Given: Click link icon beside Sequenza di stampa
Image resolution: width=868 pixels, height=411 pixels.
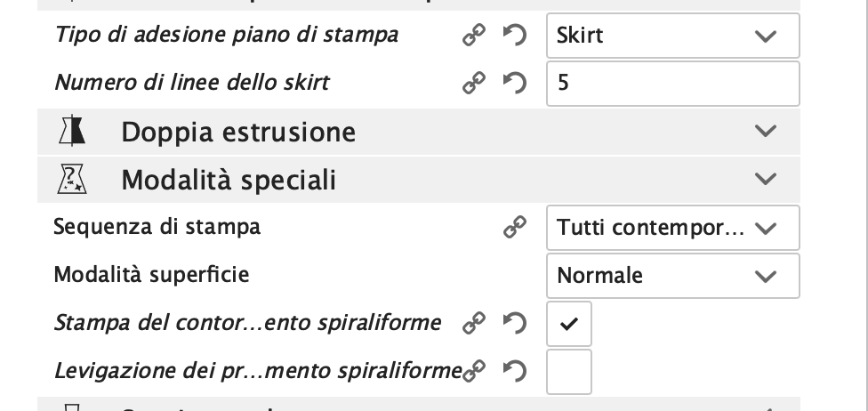Looking at the screenshot, I should (x=514, y=228).
